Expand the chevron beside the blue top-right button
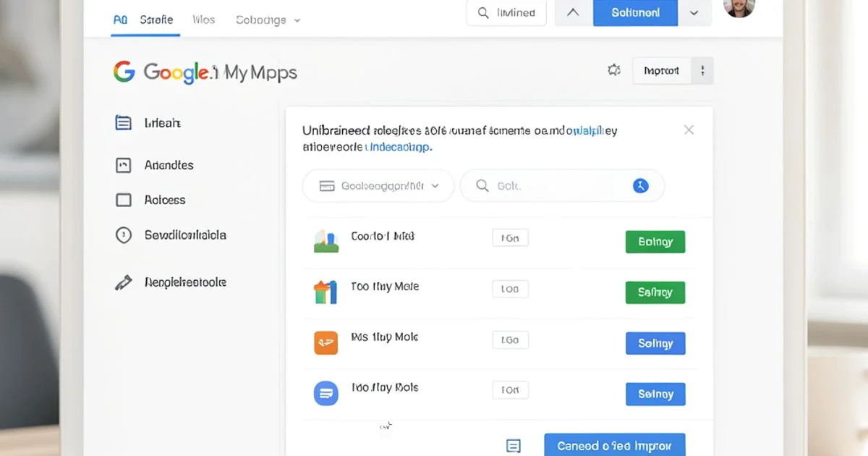 point(694,12)
